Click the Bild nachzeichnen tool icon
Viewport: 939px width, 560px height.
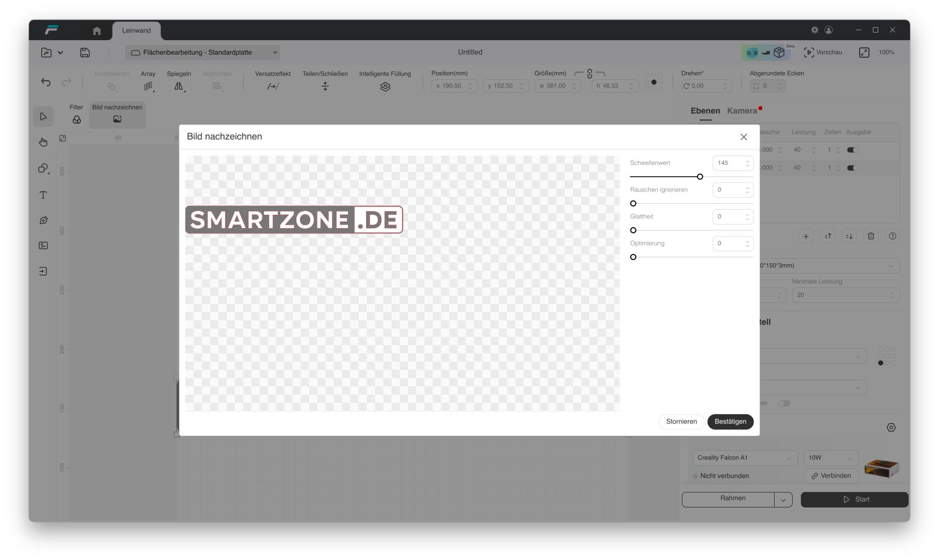pyautogui.click(x=118, y=119)
